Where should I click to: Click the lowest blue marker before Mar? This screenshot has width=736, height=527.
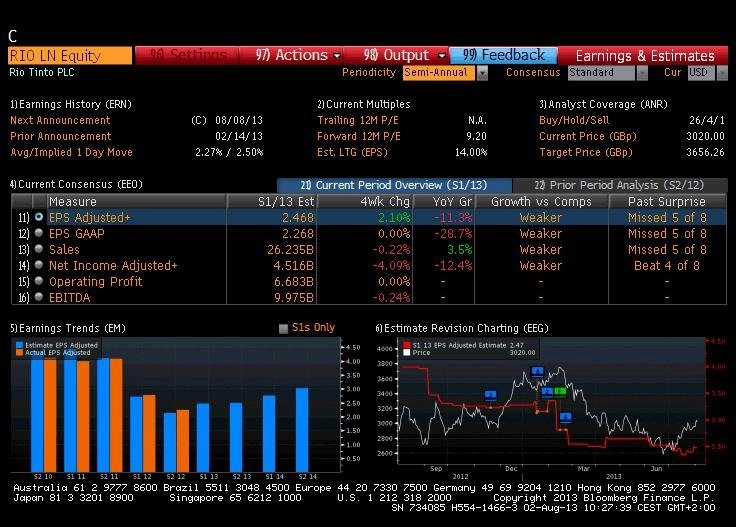[566, 417]
